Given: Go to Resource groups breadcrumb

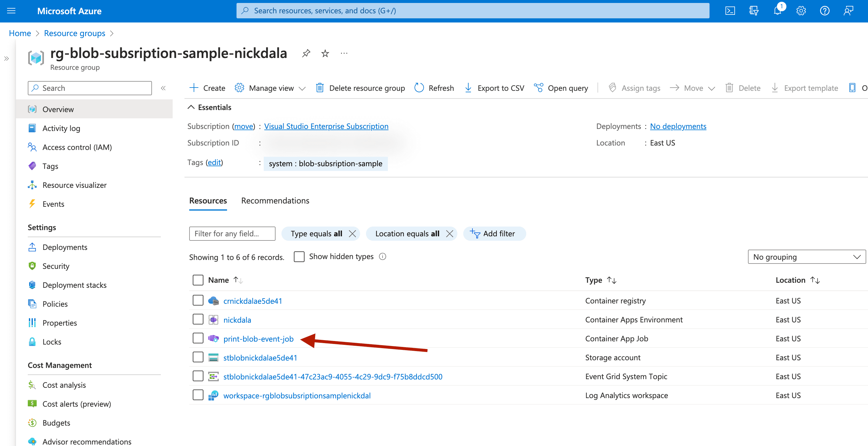Looking at the screenshot, I should click(x=75, y=33).
